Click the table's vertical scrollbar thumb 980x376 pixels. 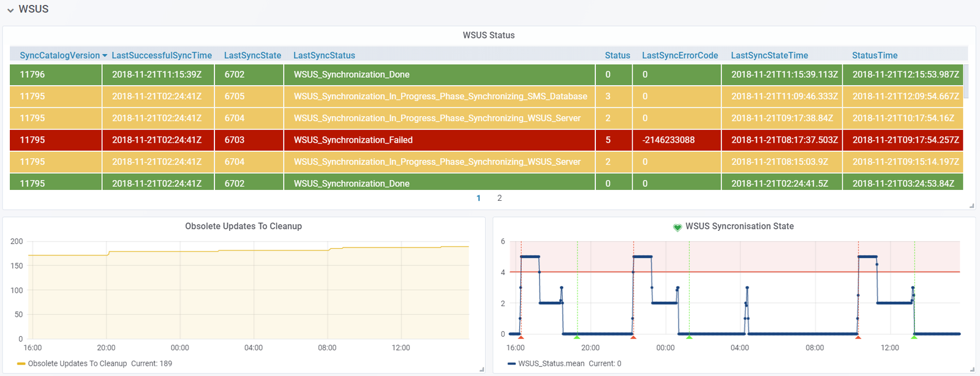click(966, 81)
